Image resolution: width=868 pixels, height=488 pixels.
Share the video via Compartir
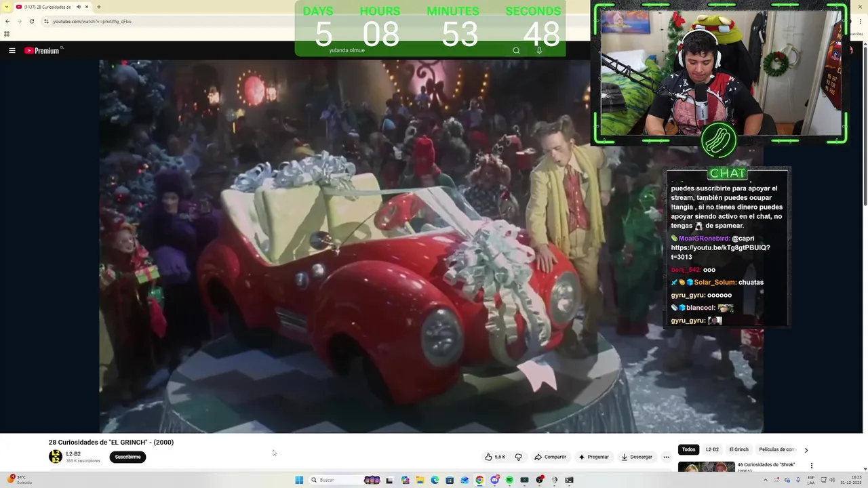(x=550, y=457)
